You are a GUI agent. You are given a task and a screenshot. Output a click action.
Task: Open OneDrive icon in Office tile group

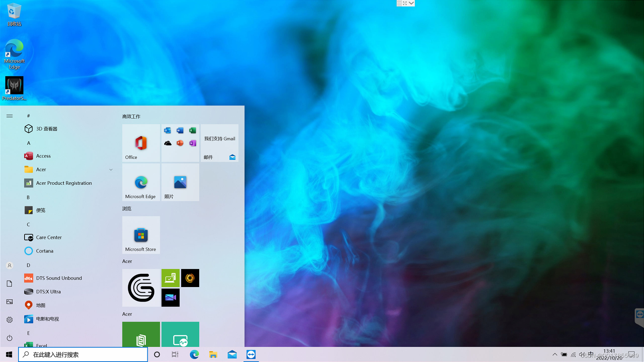pos(167,143)
